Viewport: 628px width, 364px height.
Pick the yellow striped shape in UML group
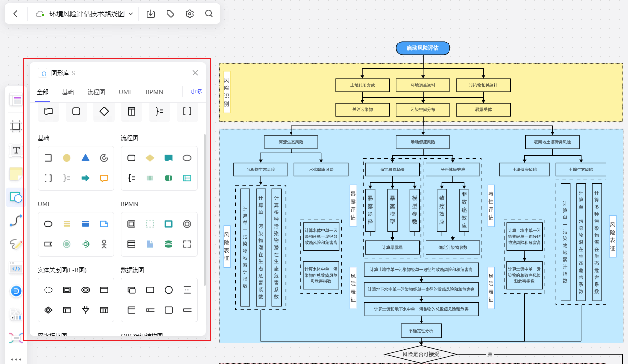point(67,224)
